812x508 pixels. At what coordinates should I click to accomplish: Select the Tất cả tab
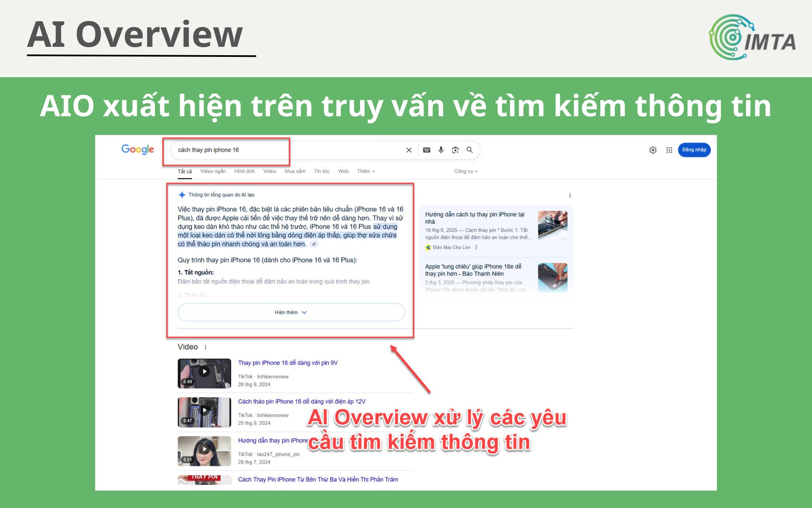tap(185, 171)
